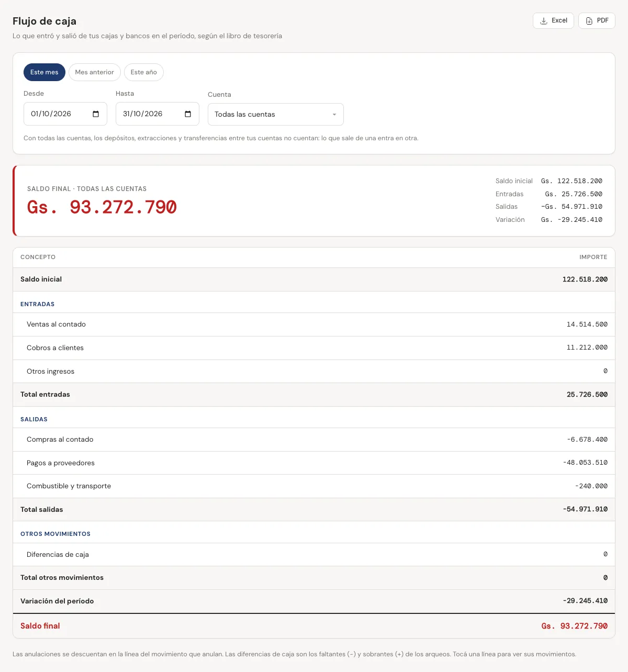The height and width of the screenshot is (672, 628).
Task: Click the Desde date field 01/10/2026
Action: pos(65,114)
